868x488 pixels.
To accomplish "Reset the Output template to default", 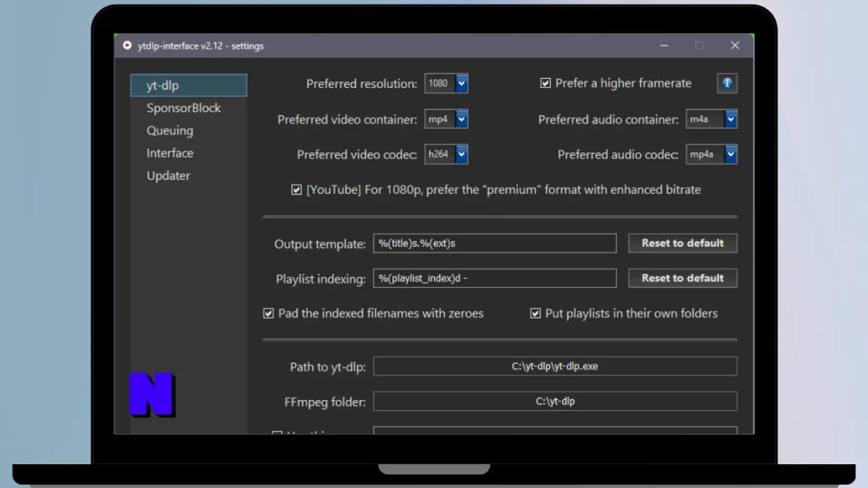I will point(682,243).
